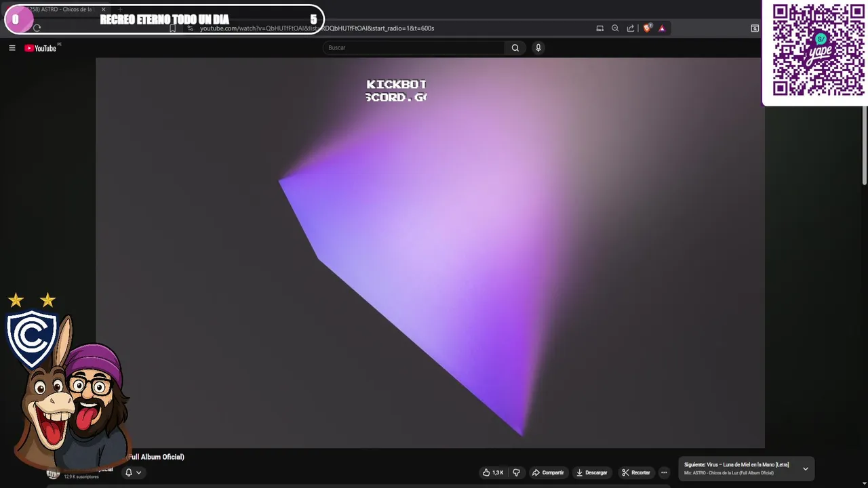Open notification bell subscription dropdown
The width and height of the screenshot is (868, 488).
pos(133,472)
